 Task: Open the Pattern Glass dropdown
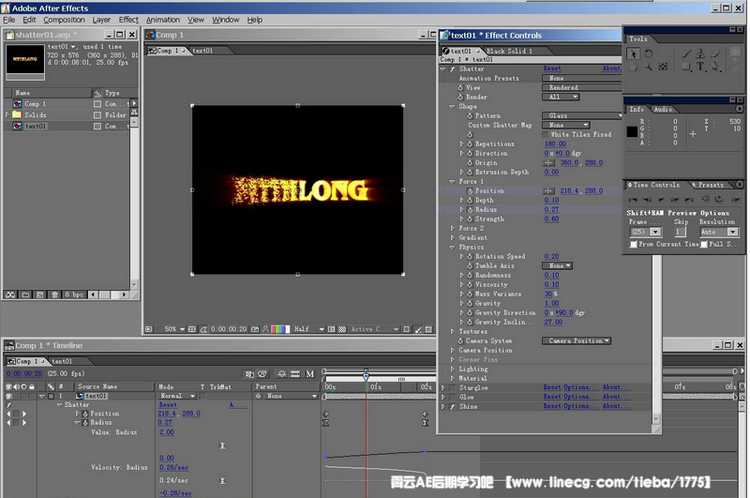tap(582, 116)
